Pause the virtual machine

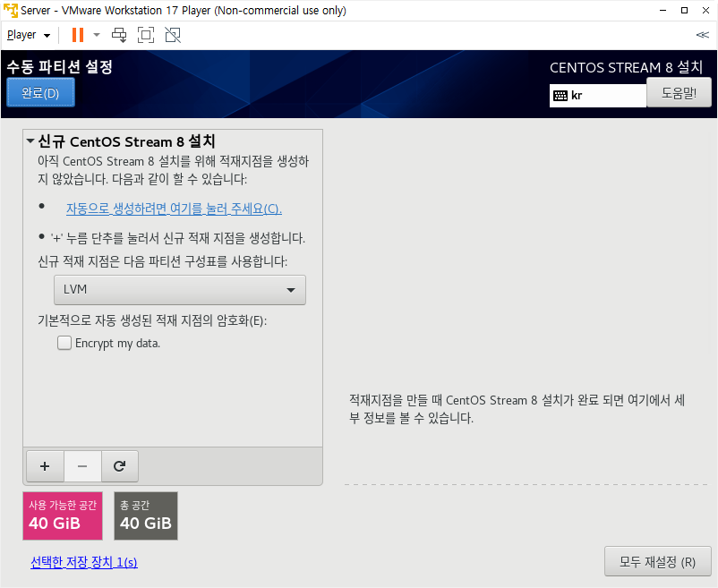click(78, 35)
